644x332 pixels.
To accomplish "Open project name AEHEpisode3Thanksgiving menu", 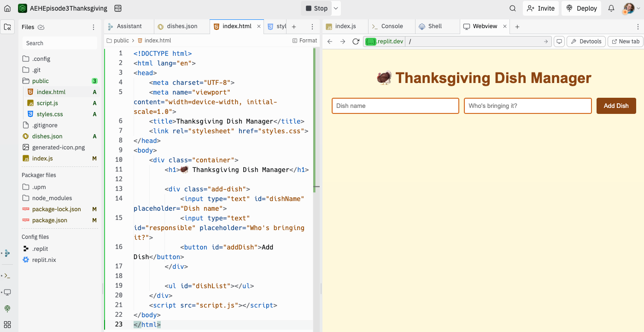I will pyautogui.click(x=69, y=8).
